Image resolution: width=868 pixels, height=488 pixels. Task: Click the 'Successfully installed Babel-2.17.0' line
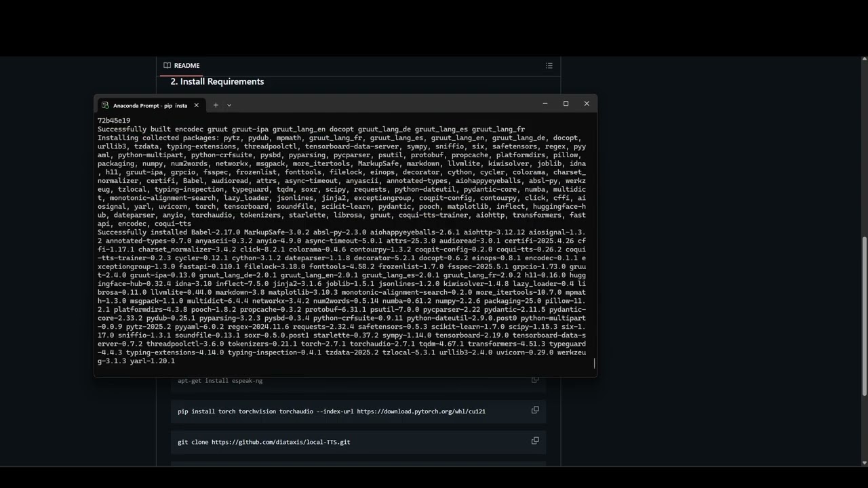point(342,232)
